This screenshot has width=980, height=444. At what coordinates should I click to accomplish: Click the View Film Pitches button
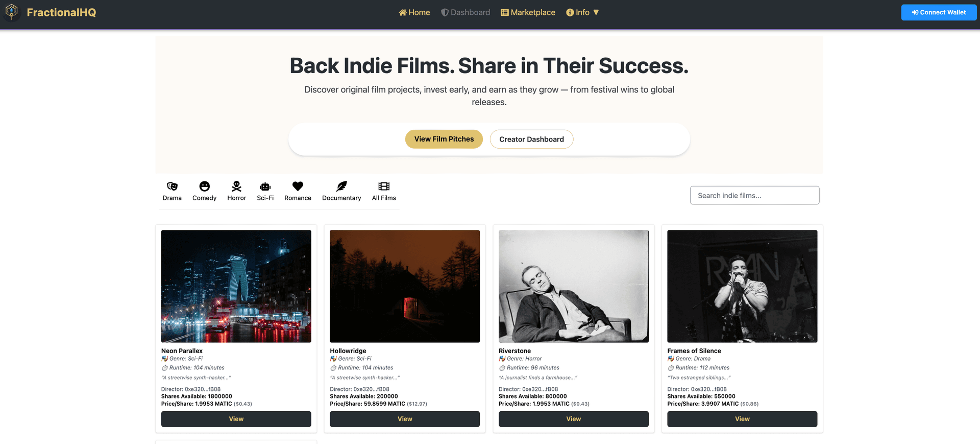(444, 139)
